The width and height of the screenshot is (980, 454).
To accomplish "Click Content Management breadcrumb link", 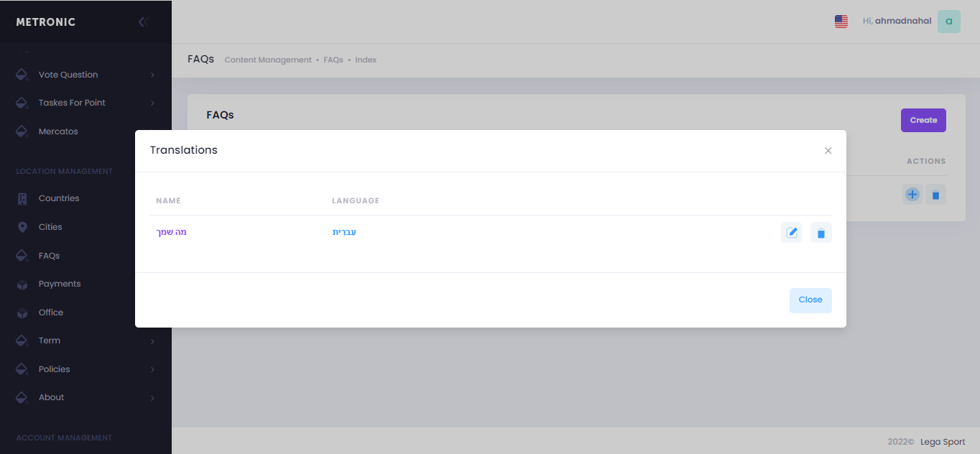I will coord(267,60).
